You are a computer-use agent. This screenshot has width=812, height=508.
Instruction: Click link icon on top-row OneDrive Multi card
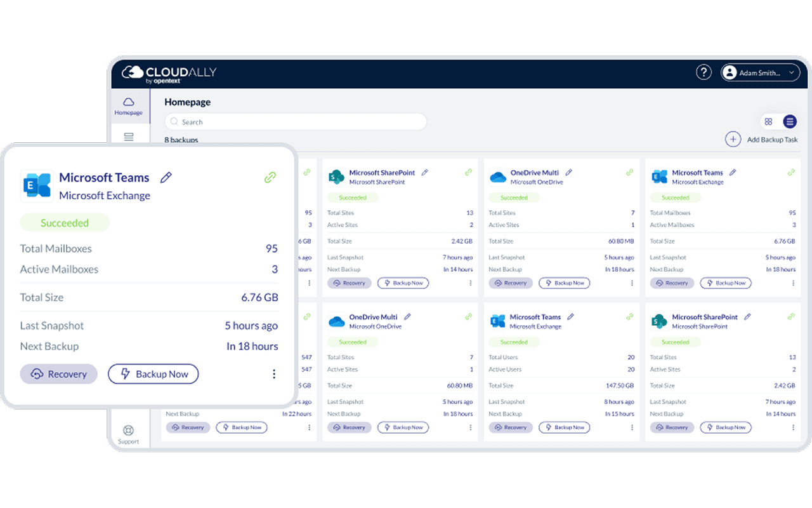[630, 172]
